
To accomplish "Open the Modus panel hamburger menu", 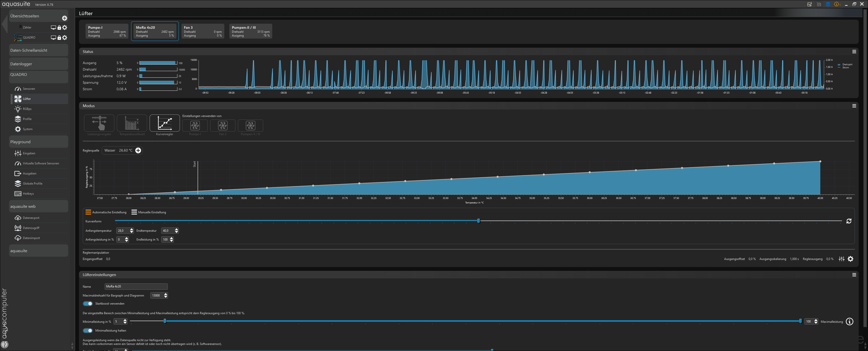I will click(x=854, y=106).
